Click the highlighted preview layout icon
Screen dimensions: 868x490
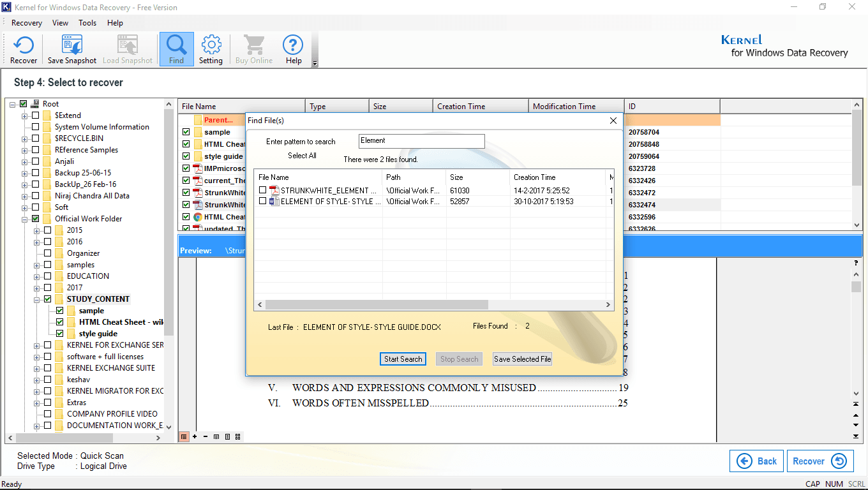pos(184,436)
